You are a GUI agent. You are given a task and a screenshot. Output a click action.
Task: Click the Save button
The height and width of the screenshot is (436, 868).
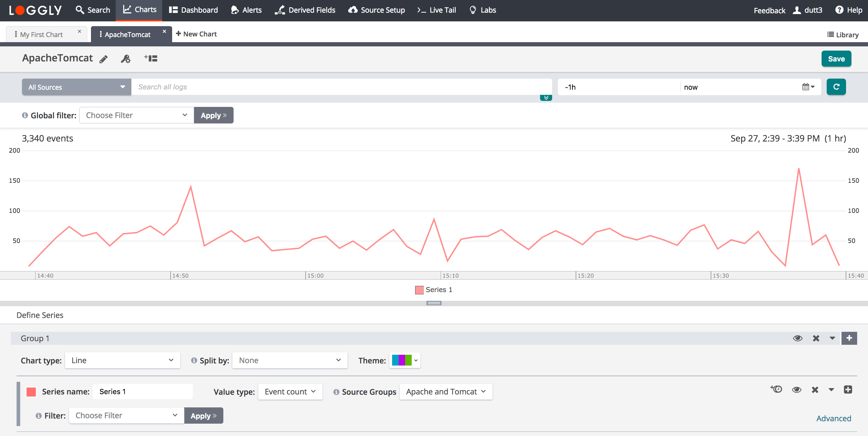(836, 59)
